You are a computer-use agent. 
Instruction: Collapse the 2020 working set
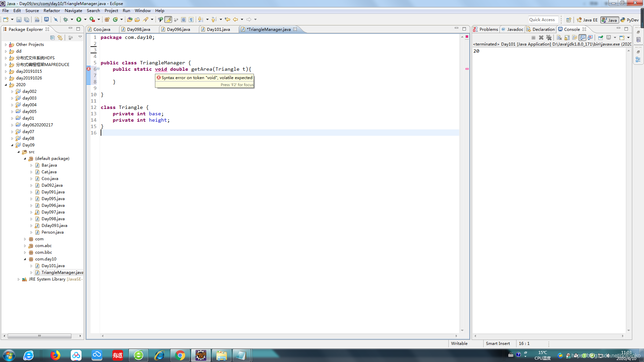coord(6,85)
